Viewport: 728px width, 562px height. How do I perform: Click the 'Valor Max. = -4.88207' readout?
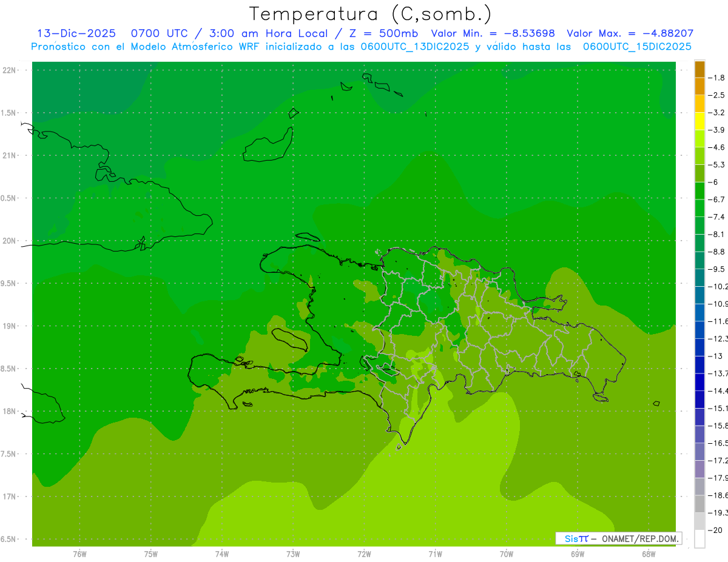click(630, 33)
